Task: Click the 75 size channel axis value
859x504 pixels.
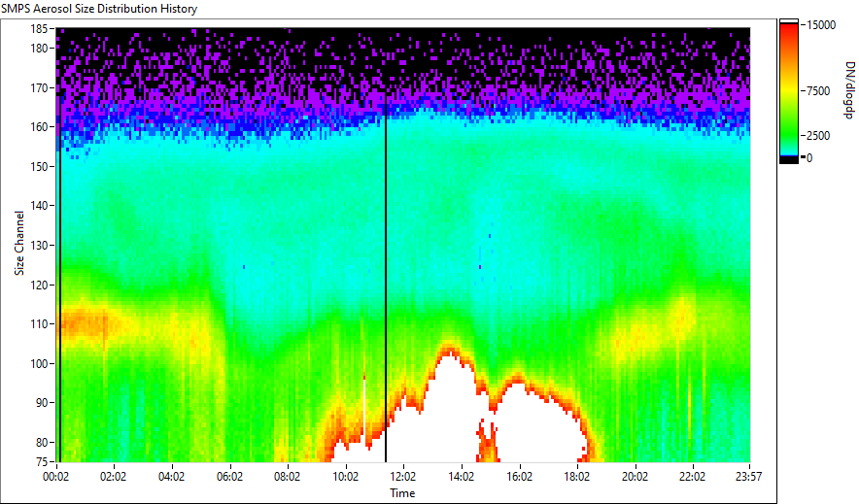Action: (42, 461)
